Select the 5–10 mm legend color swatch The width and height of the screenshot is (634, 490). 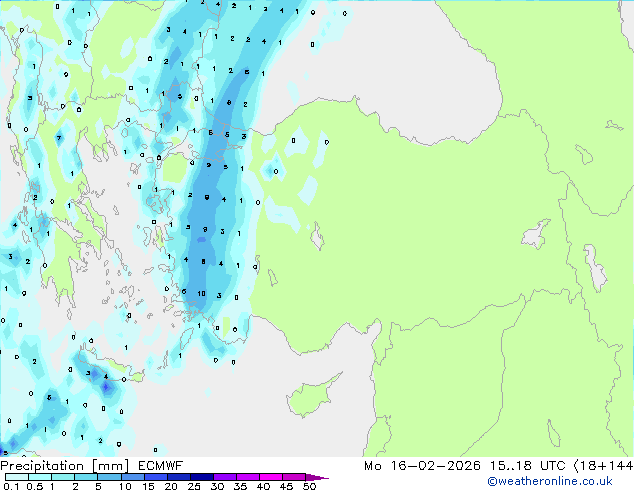(109, 477)
